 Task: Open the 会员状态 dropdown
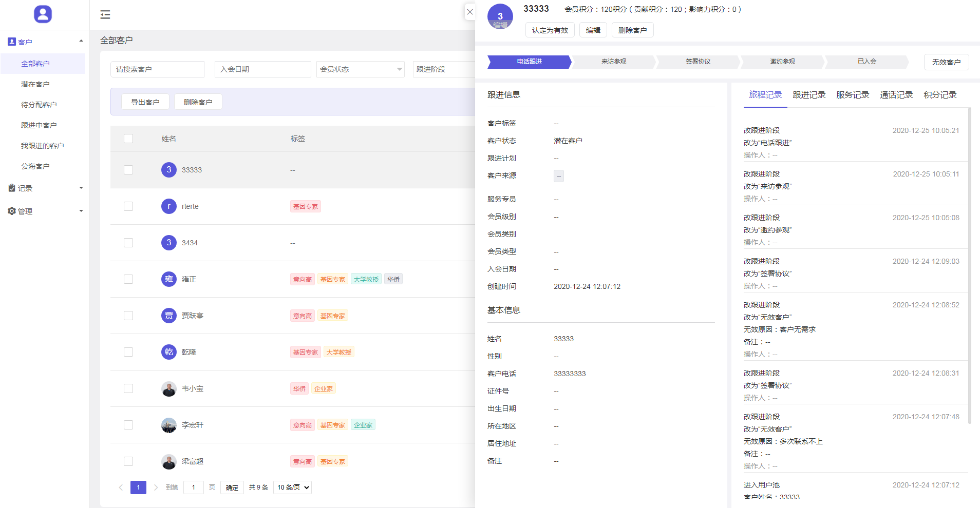360,69
